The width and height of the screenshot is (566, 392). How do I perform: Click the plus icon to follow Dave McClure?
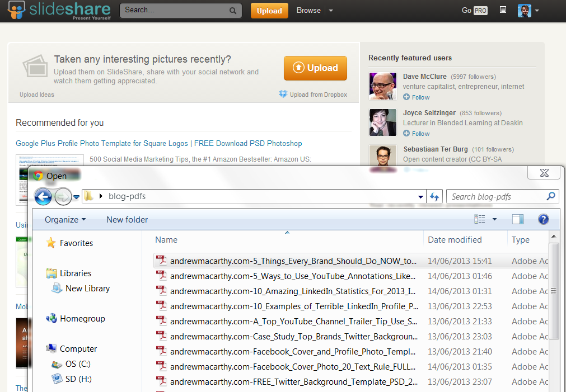406,97
